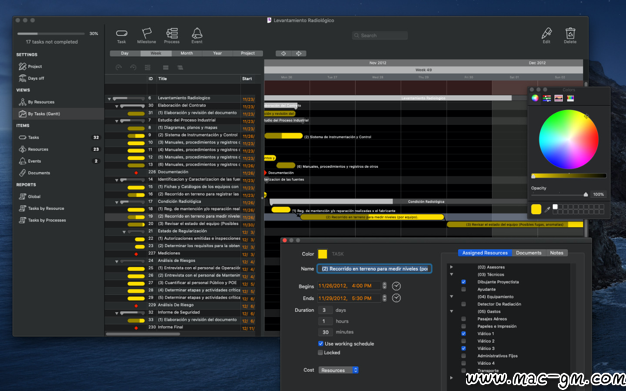Pick up the eyedropper in Colors panel

coord(547,209)
